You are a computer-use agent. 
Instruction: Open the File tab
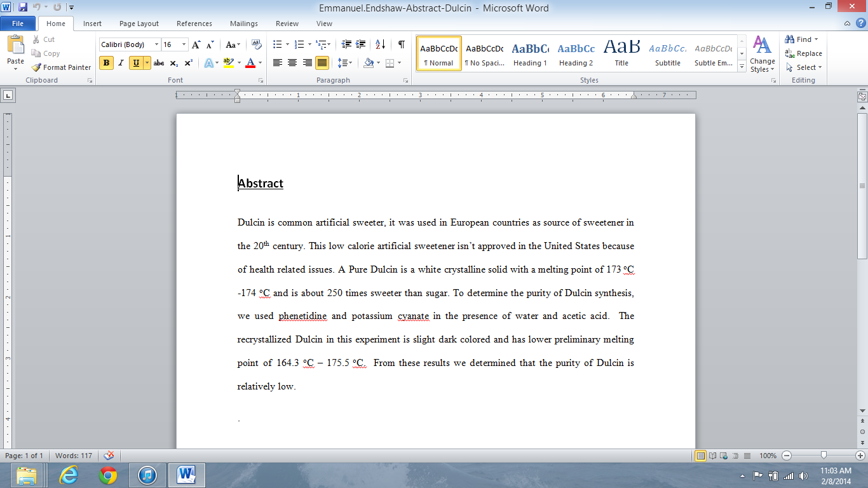18,24
